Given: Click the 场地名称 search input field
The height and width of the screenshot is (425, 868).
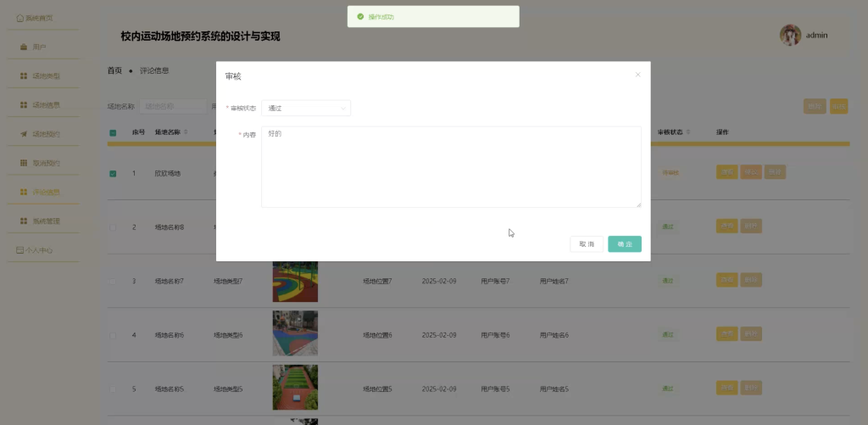Looking at the screenshot, I should (173, 106).
